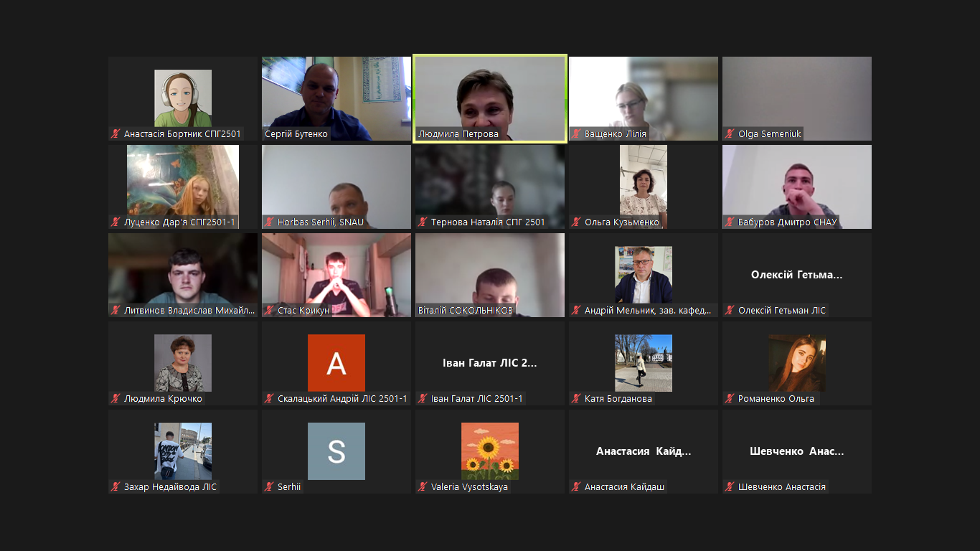The height and width of the screenshot is (551, 980).
Task: Click the name label 'Ващенко Лілія'
Action: pyautogui.click(x=616, y=134)
